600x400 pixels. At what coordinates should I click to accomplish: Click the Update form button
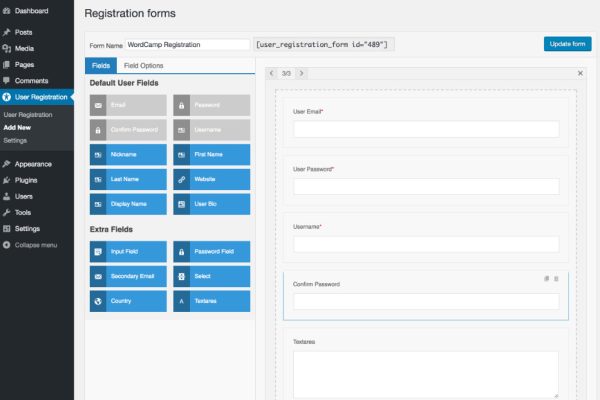[567, 44]
